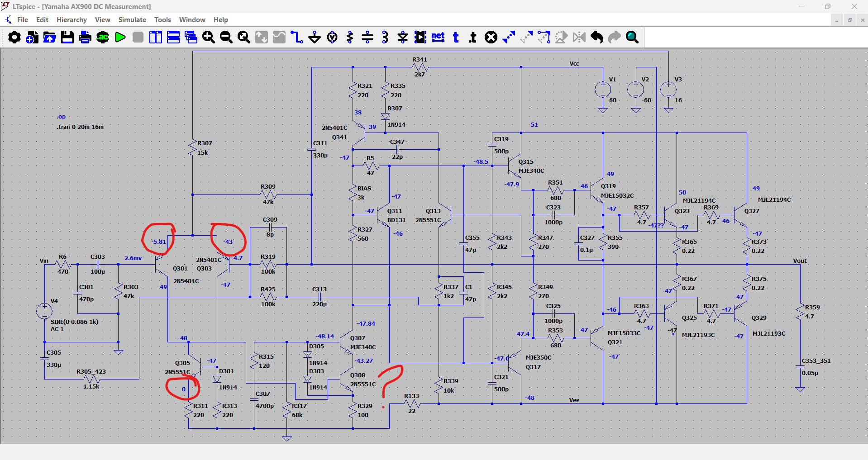
Task: Click the R305_423 resistor label
Action: (x=91, y=372)
